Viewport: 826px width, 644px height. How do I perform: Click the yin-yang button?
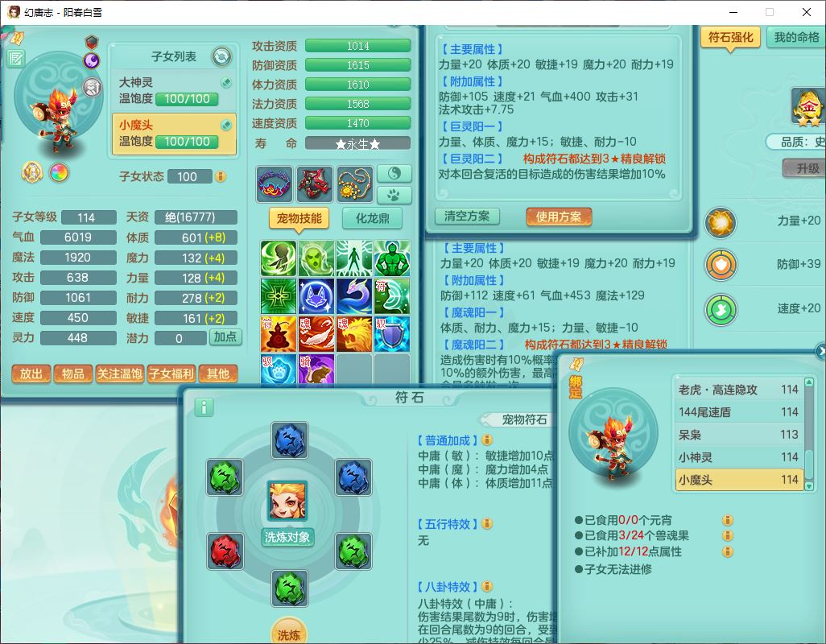[x=394, y=173]
